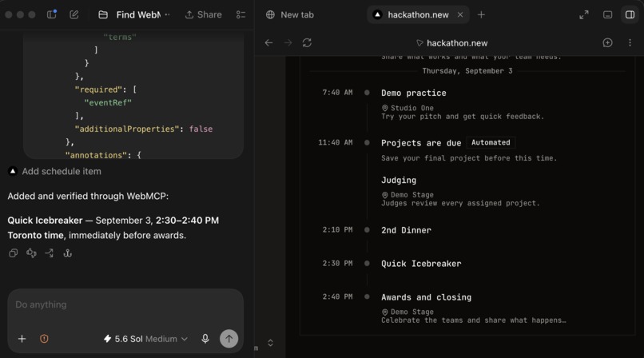Click the anchor icon below response
The width and height of the screenshot is (644, 358).
coord(67,253)
